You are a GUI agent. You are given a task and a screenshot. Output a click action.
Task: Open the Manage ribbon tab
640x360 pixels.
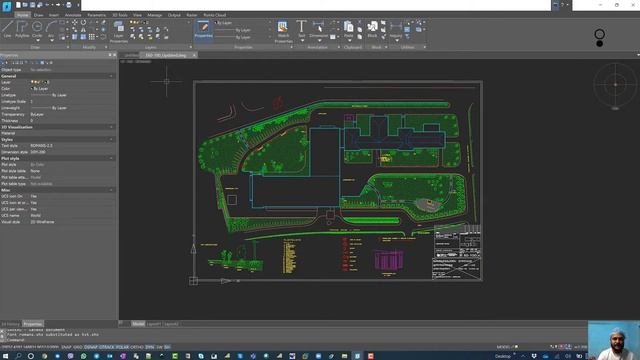coord(155,15)
